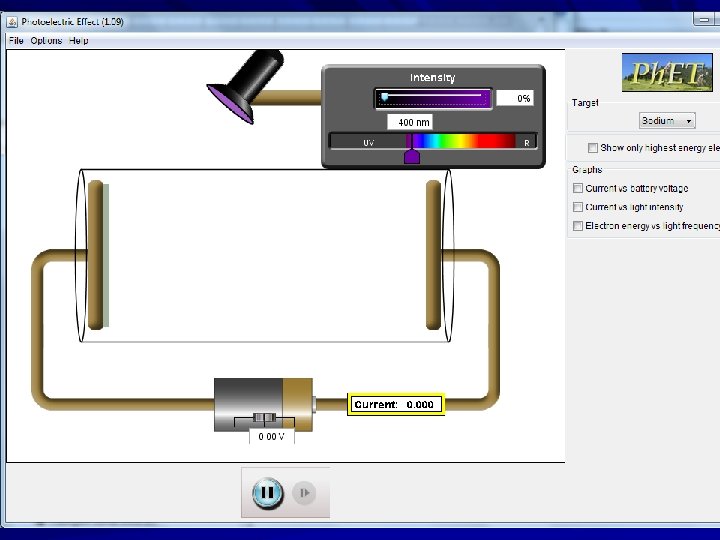Click the Target section label

pos(585,103)
